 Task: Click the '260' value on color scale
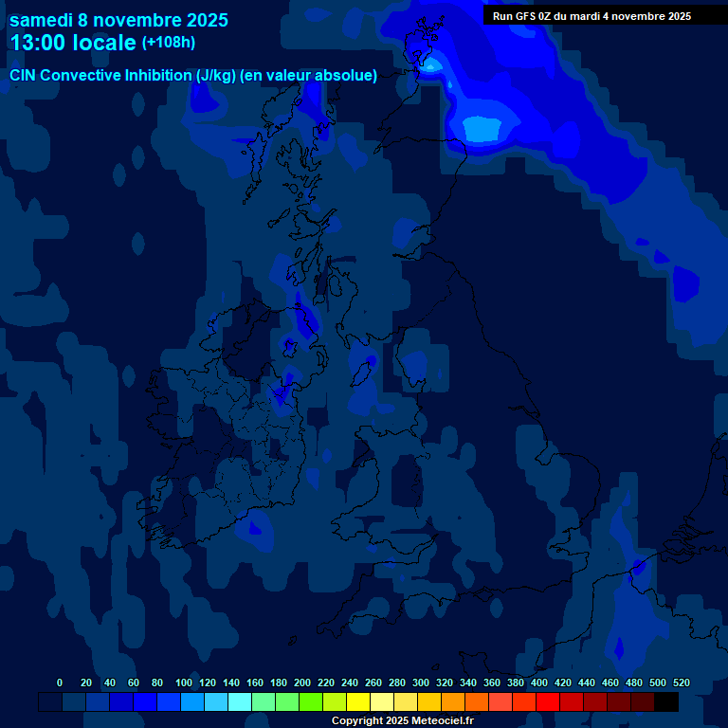point(373,682)
